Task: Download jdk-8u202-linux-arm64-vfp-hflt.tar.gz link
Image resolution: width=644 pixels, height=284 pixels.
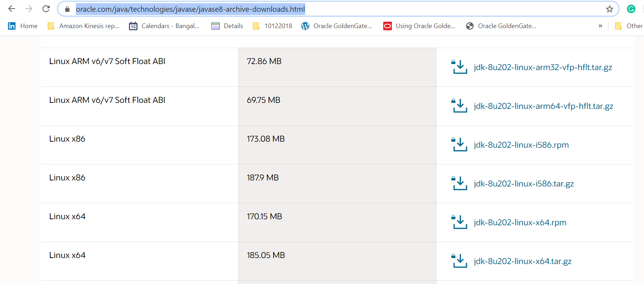Action: click(543, 106)
